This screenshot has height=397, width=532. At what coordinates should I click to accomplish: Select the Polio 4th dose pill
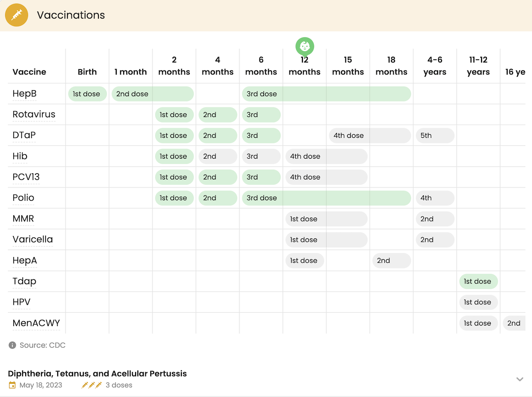coord(435,198)
